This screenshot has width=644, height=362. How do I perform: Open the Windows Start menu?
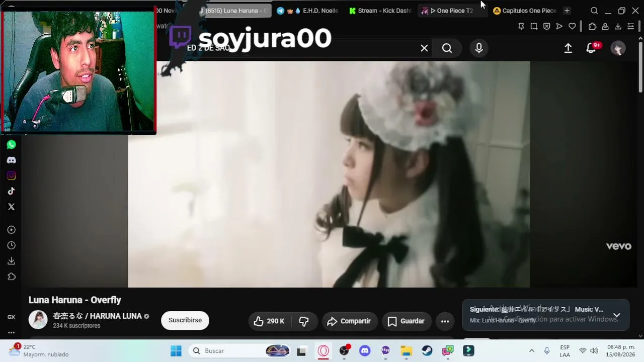[x=176, y=351]
